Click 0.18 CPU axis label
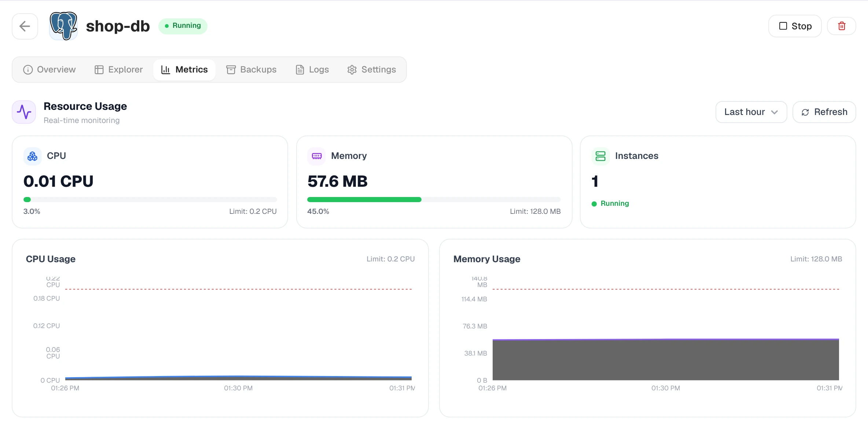This screenshot has width=868, height=446. (47, 298)
